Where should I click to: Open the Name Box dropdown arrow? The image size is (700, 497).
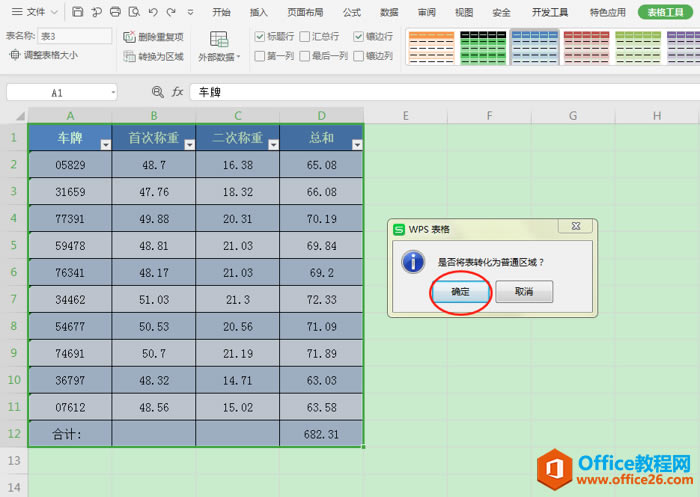tap(113, 92)
